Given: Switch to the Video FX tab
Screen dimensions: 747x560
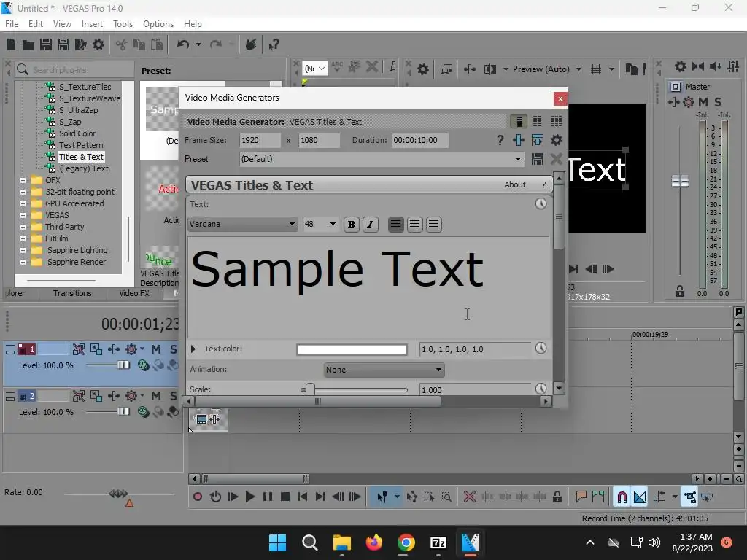Looking at the screenshot, I should coord(134,293).
